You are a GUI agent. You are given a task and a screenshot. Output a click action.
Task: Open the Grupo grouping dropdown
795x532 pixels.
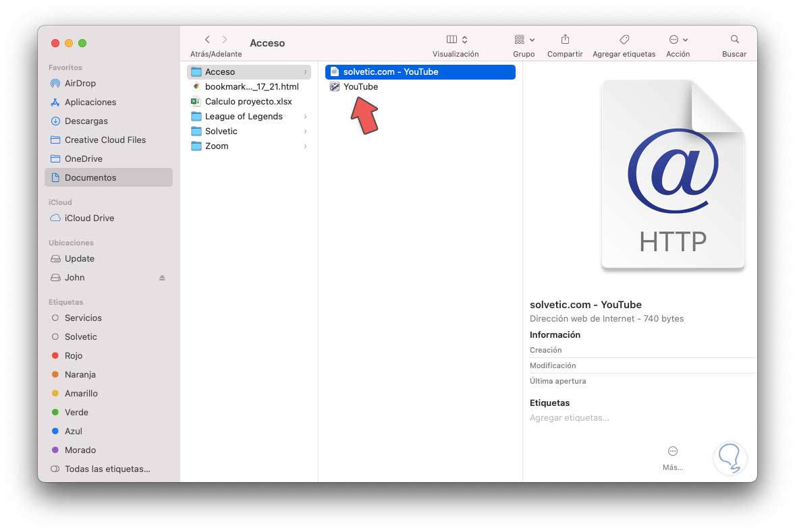click(x=524, y=40)
